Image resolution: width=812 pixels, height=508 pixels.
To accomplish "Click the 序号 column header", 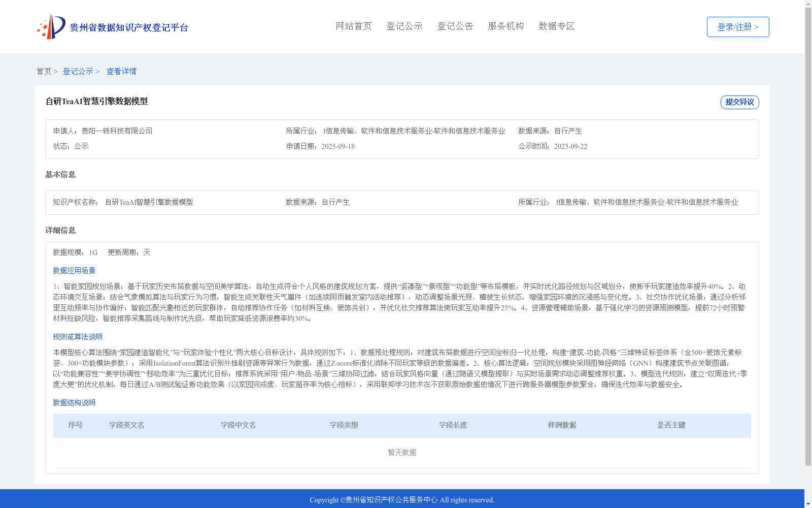I will [x=76, y=425].
